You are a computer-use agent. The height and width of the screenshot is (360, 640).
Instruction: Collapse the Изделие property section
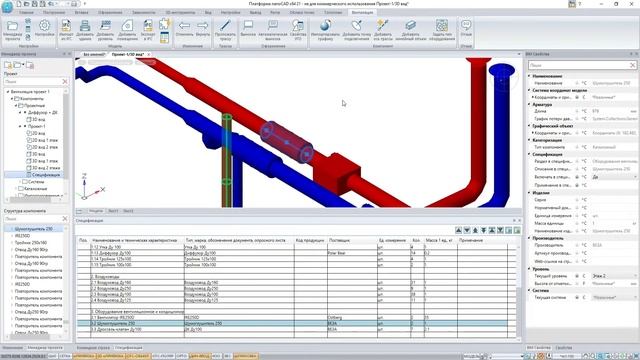pos(529,193)
